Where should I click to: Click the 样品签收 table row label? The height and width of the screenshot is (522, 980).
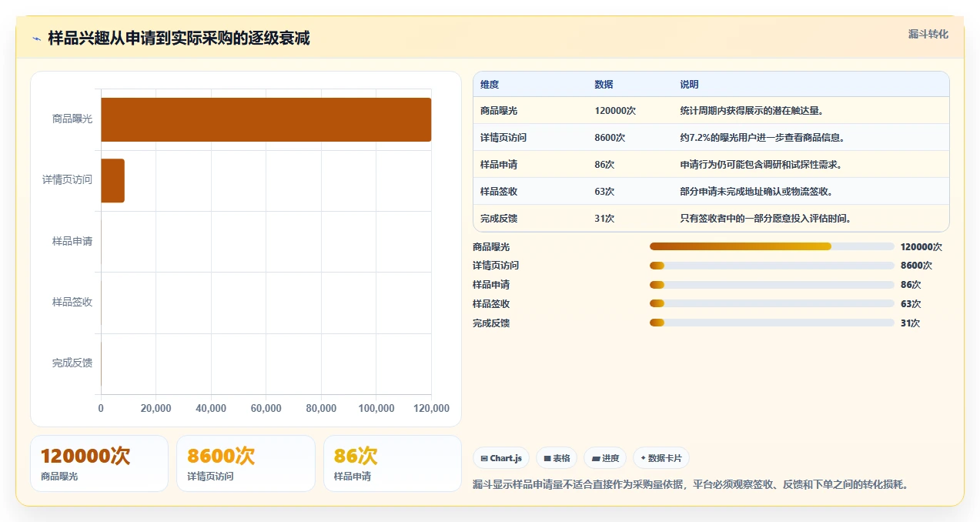(x=499, y=192)
